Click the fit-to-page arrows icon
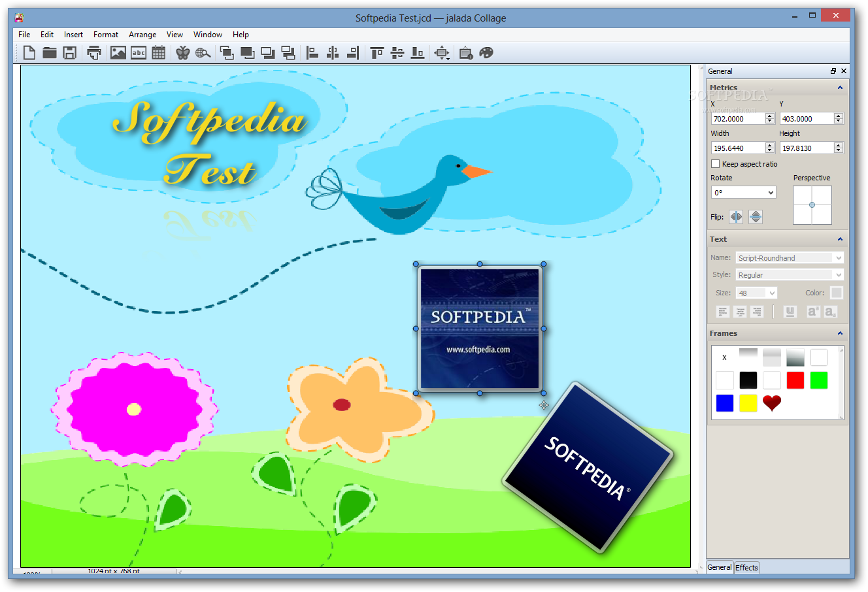This screenshot has width=868, height=592. click(442, 53)
